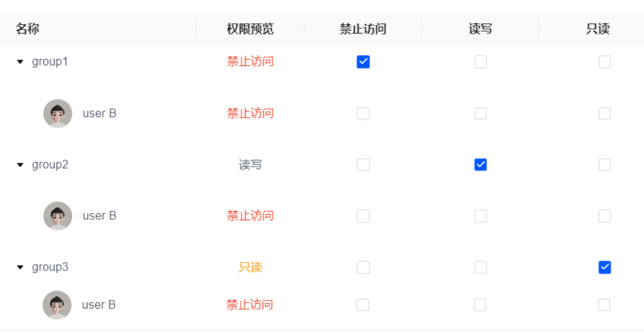Click 只读 preview label for group3
The height and width of the screenshot is (334, 644).
click(x=250, y=268)
